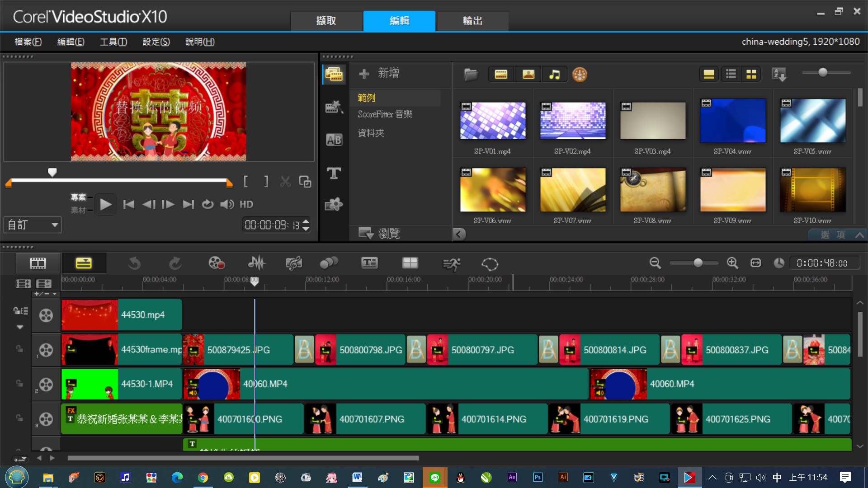Toggle video files filter in library
Viewport: 868px width, 488px height.
pyautogui.click(x=501, y=75)
